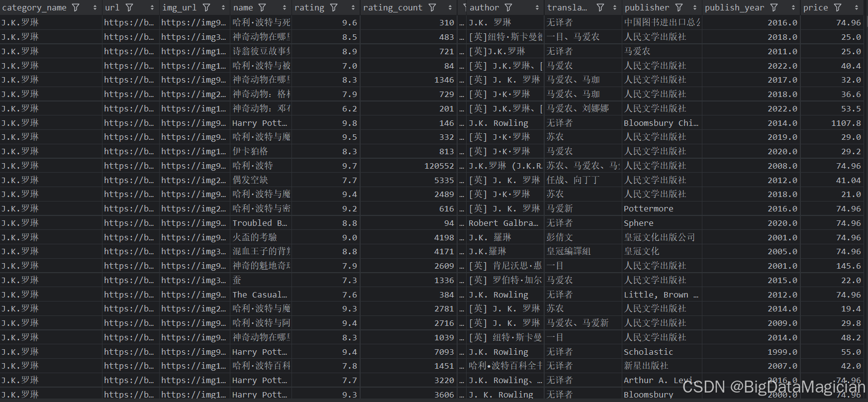
Task: Open filter icon for url column
Action: coord(129,7)
